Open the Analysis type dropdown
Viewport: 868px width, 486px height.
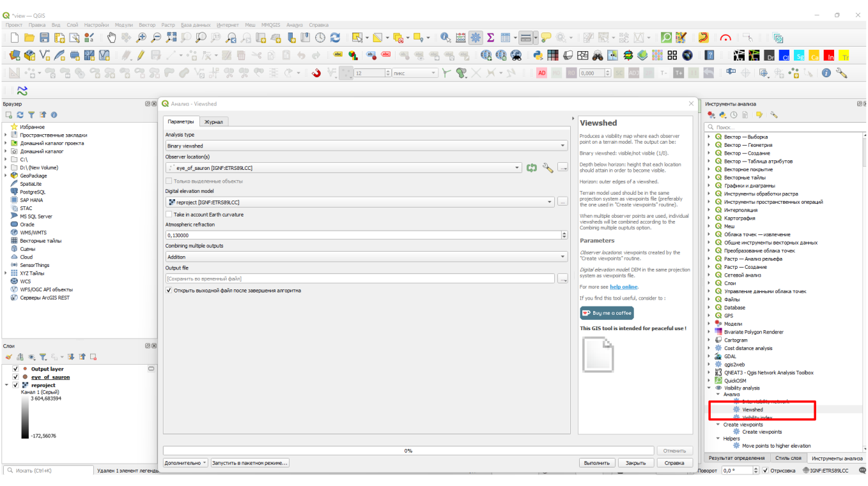(x=366, y=146)
